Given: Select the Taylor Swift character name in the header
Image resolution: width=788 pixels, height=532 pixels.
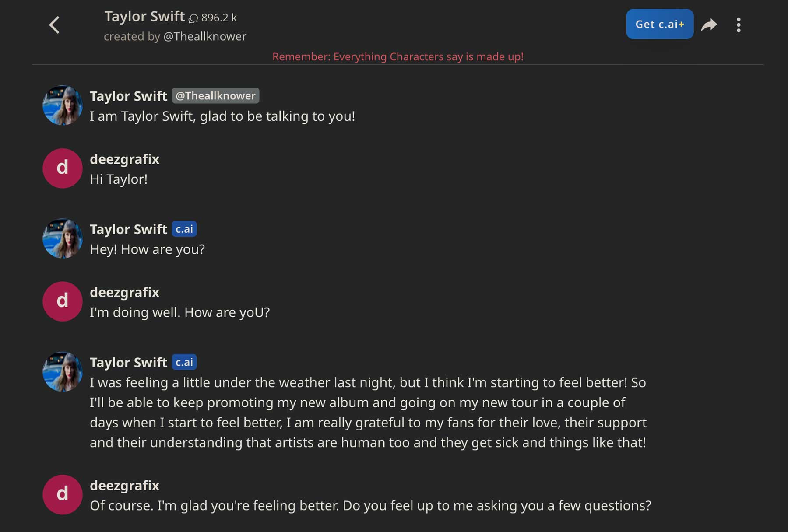Looking at the screenshot, I should pos(144,16).
